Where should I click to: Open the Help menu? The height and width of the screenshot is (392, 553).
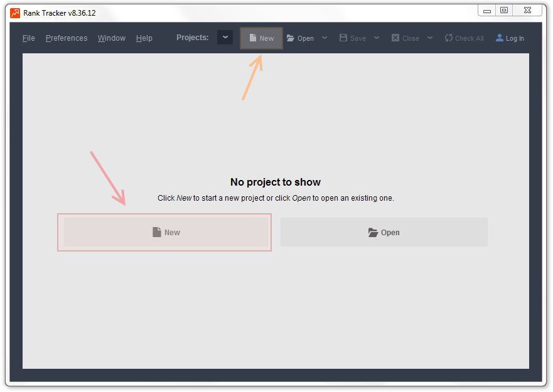pos(144,38)
